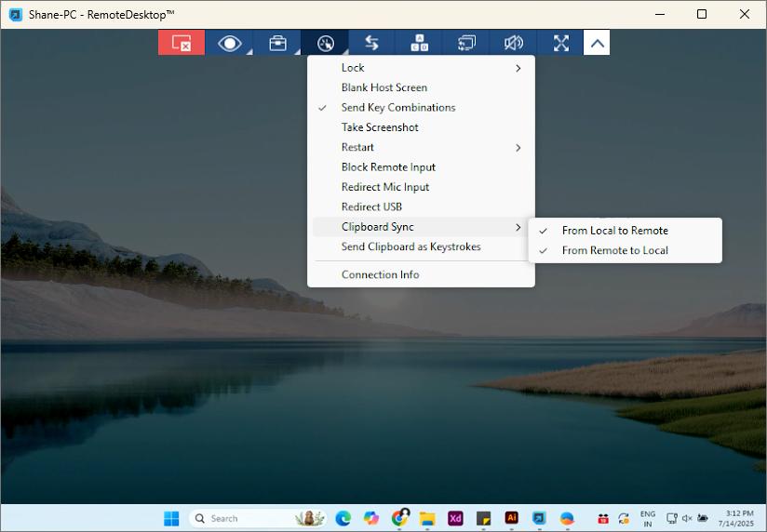The image size is (767, 532).
Task: Click the file transfer arrows icon
Action: (371, 43)
